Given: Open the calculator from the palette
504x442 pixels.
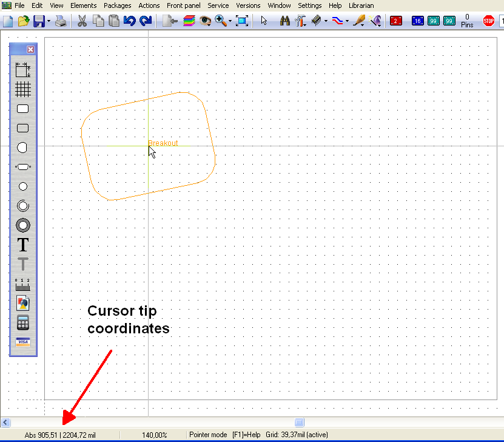Looking at the screenshot, I should [x=23, y=322].
